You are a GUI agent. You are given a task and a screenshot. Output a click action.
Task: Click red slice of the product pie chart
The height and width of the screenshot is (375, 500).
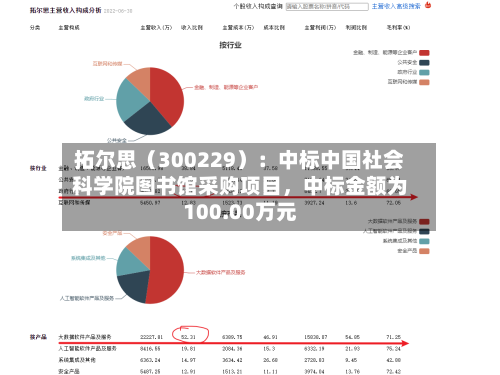(x=167, y=270)
